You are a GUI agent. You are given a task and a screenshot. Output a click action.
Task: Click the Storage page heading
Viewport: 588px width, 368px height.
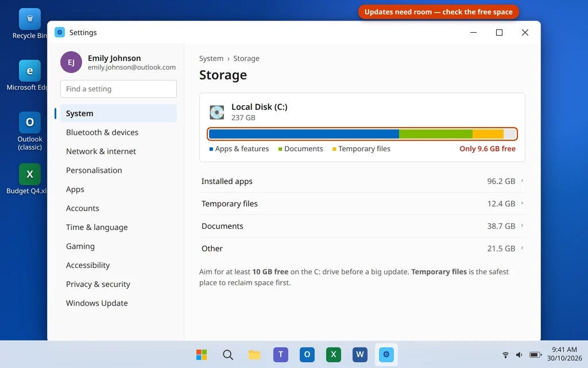coord(223,75)
